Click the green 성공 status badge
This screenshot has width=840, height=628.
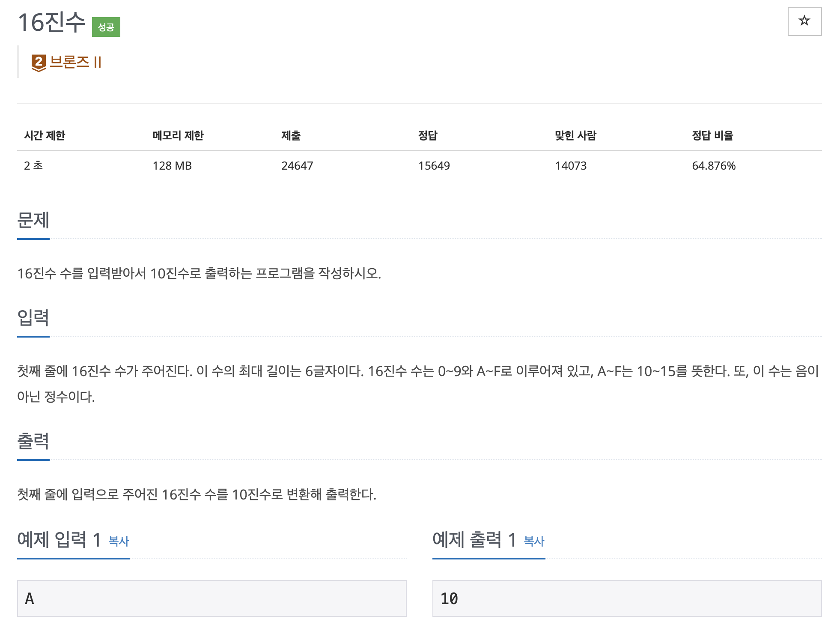click(x=106, y=27)
